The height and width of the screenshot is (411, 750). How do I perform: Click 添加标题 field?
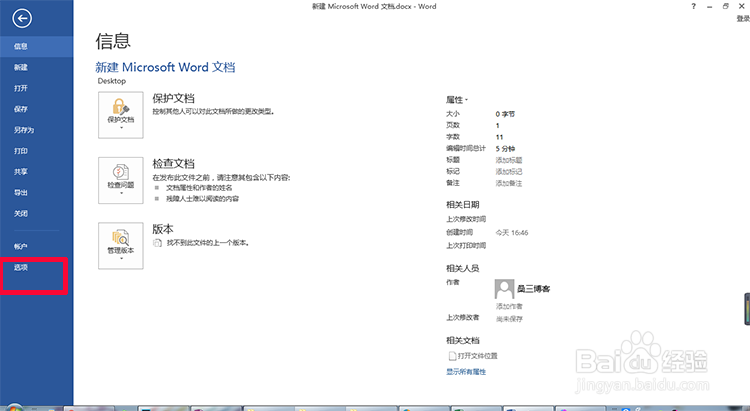[509, 160]
